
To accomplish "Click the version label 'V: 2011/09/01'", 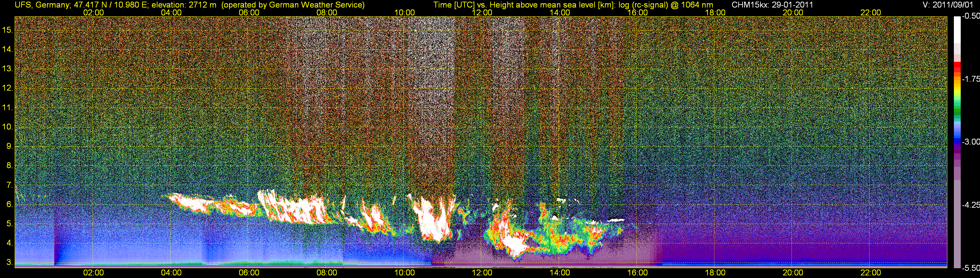I will click(x=948, y=5).
